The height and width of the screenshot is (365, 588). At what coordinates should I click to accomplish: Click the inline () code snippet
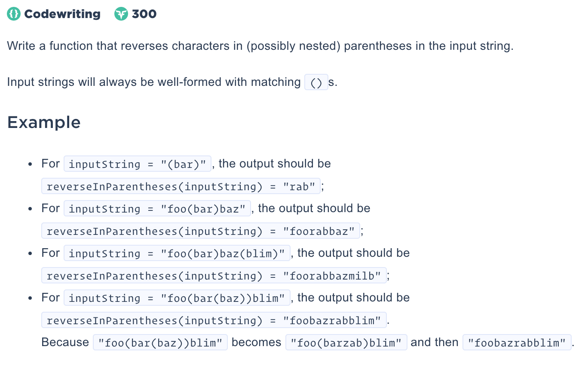click(x=316, y=82)
